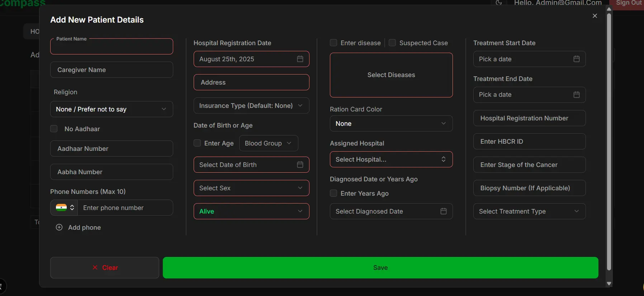Screen dimensions: 644x296
Task: Click the dialog's vertical scrollbar thumb
Action: 609,142
